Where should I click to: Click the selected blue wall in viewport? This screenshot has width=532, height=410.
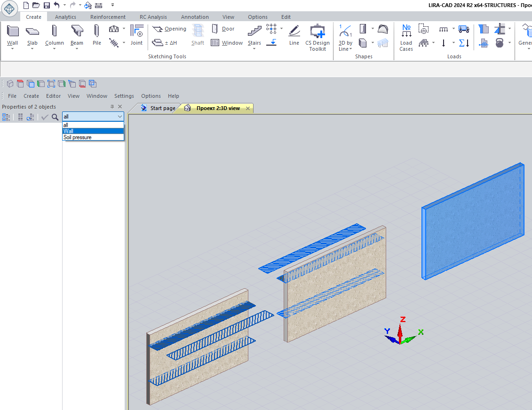[473, 221]
